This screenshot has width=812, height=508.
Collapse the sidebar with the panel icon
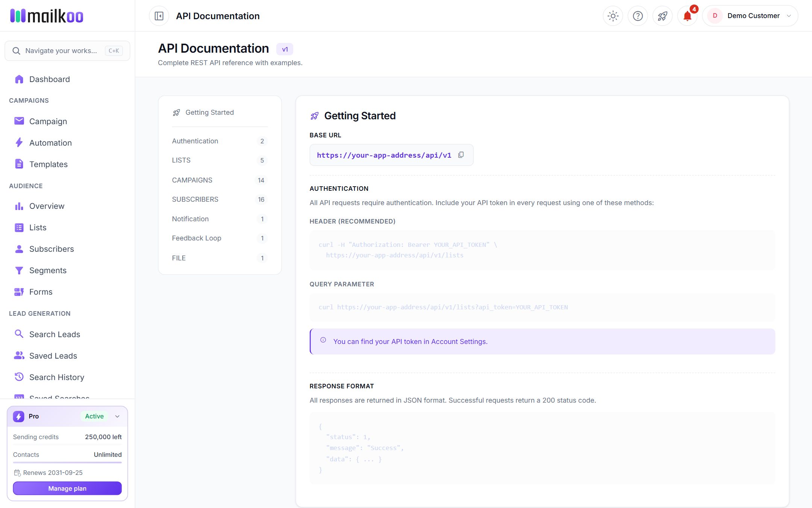coord(159,16)
